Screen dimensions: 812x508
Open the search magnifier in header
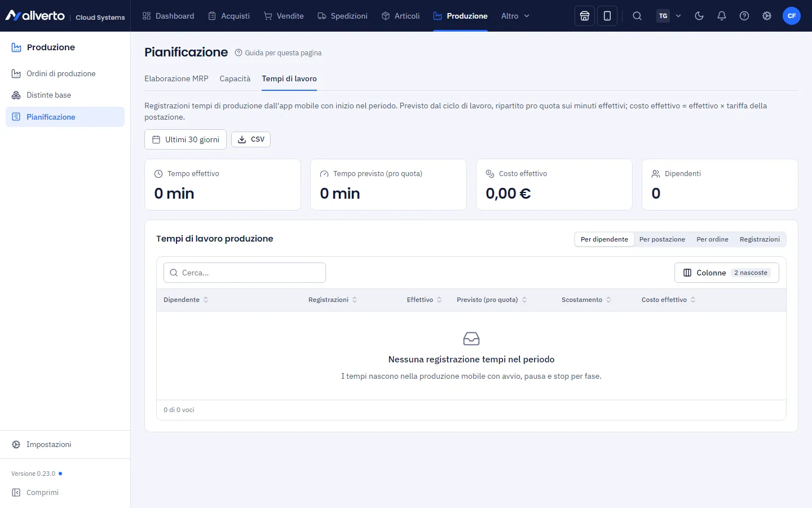tap(637, 16)
